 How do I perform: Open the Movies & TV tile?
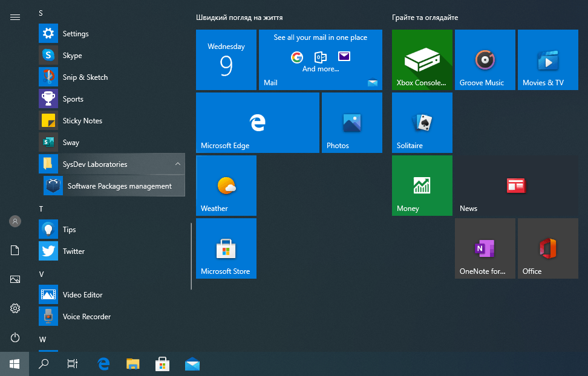[x=548, y=60]
